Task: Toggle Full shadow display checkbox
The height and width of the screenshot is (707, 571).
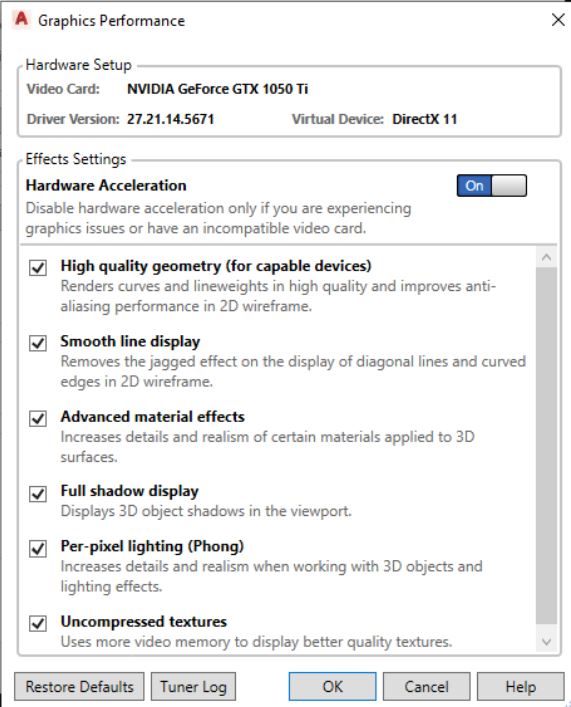Action: [38, 493]
